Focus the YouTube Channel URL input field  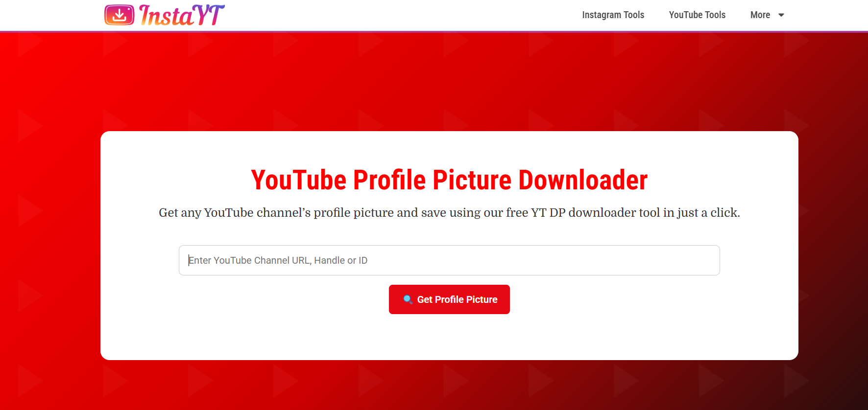[449, 260]
